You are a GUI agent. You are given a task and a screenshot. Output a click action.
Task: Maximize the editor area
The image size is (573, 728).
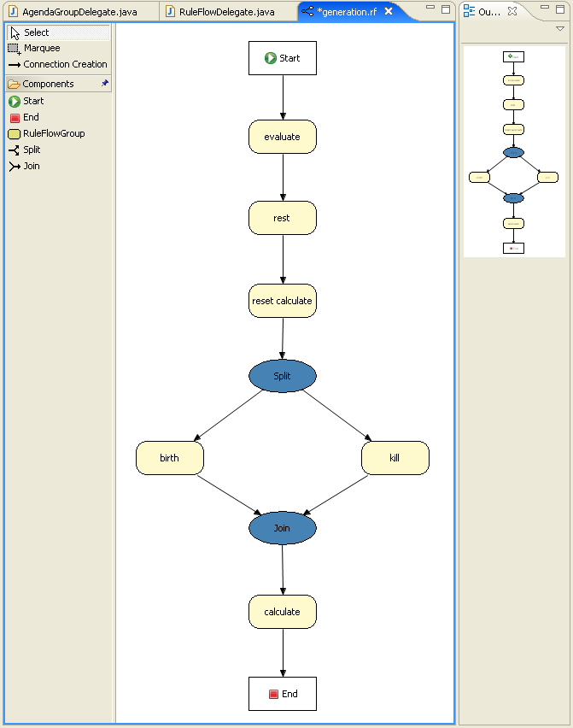coord(446,9)
